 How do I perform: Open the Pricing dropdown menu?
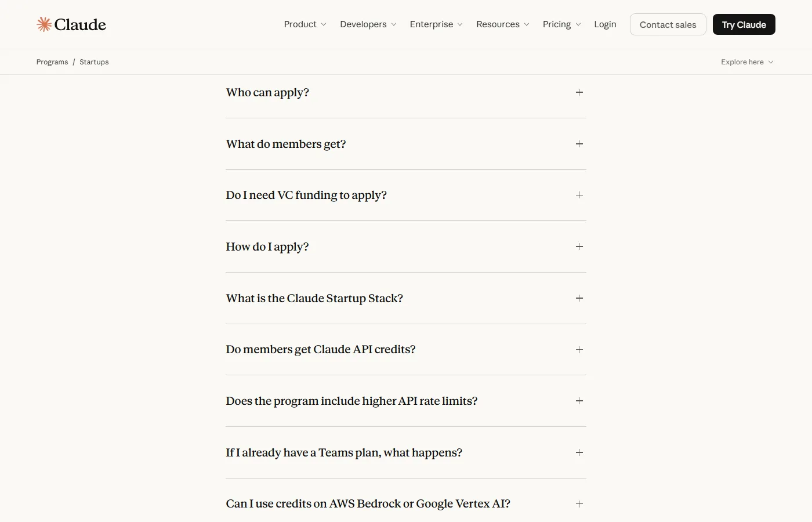pos(561,24)
